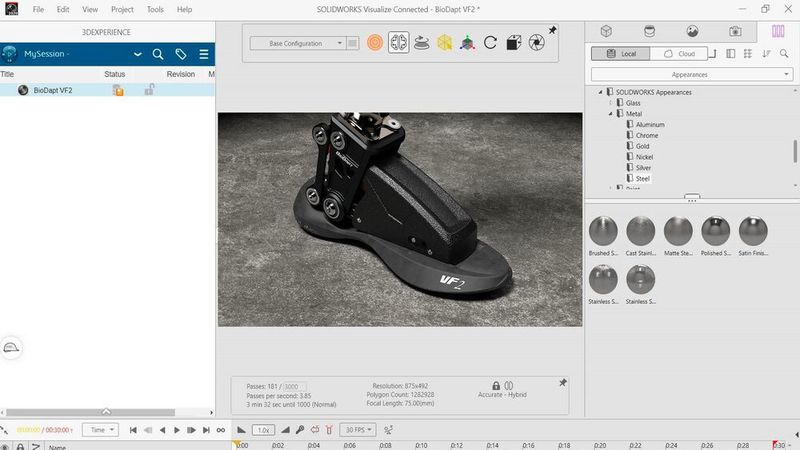Viewport: 800px width, 450px height.
Task: Click the black cube output tools icon
Action: 513,43
